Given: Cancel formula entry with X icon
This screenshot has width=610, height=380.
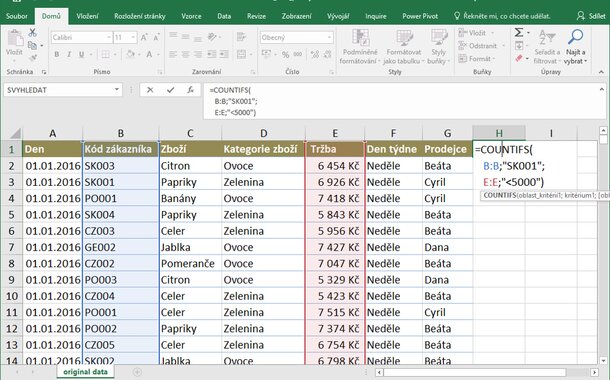Looking at the screenshot, I should pos(150,90).
